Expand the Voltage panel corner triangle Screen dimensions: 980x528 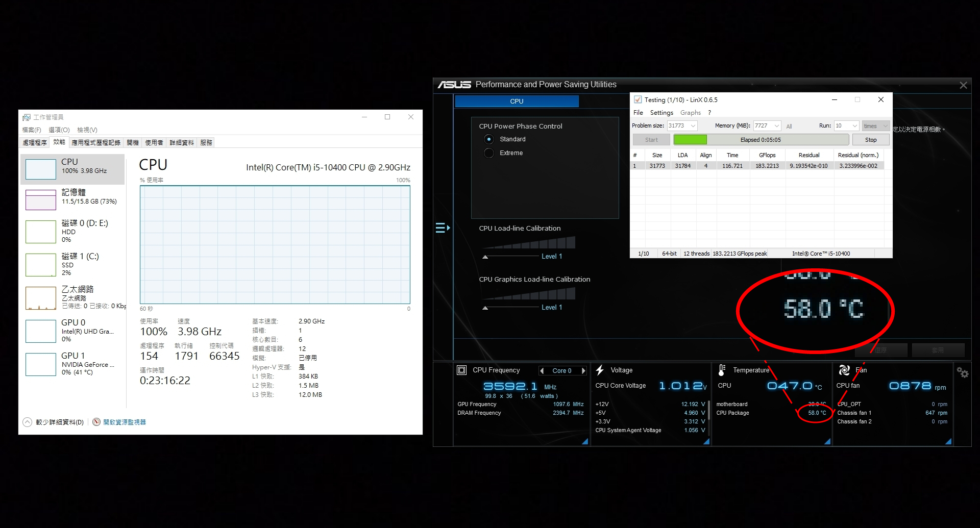(x=706, y=441)
